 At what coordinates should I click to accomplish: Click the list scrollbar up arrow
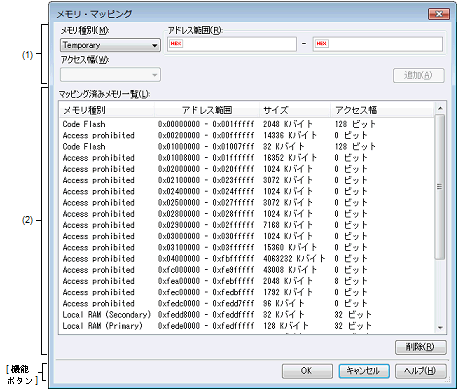440,108
